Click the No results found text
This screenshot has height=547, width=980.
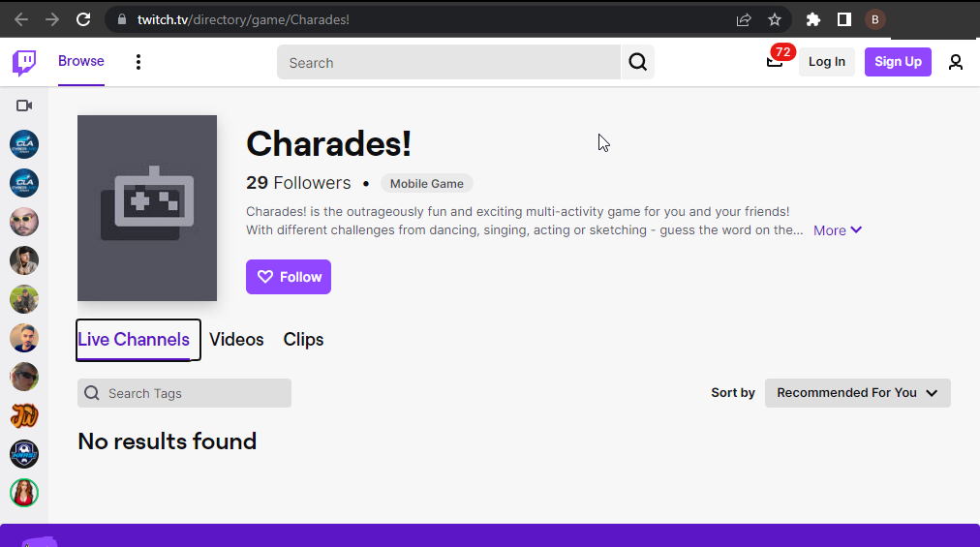pos(167,441)
